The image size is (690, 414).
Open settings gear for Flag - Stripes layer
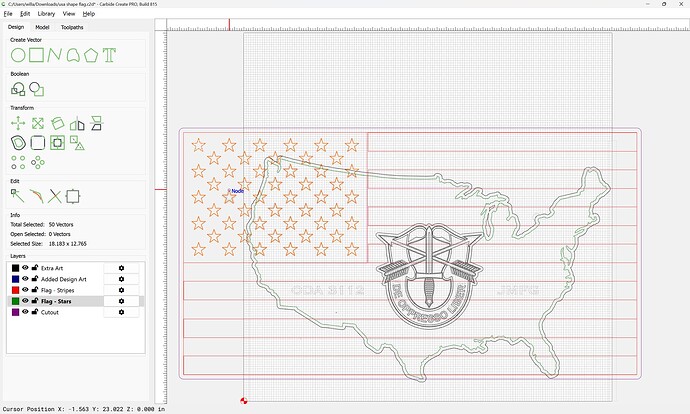[x=121, y=290]
